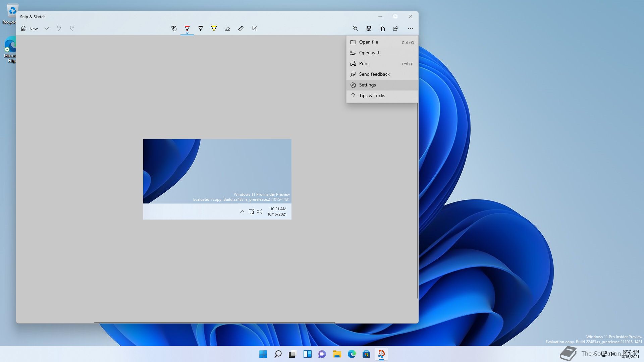The width and height of the screenshot is (644, 362).
Task: Click the vertical scrollbar in Snip & Sketch
Action: (x=418, y=200)
